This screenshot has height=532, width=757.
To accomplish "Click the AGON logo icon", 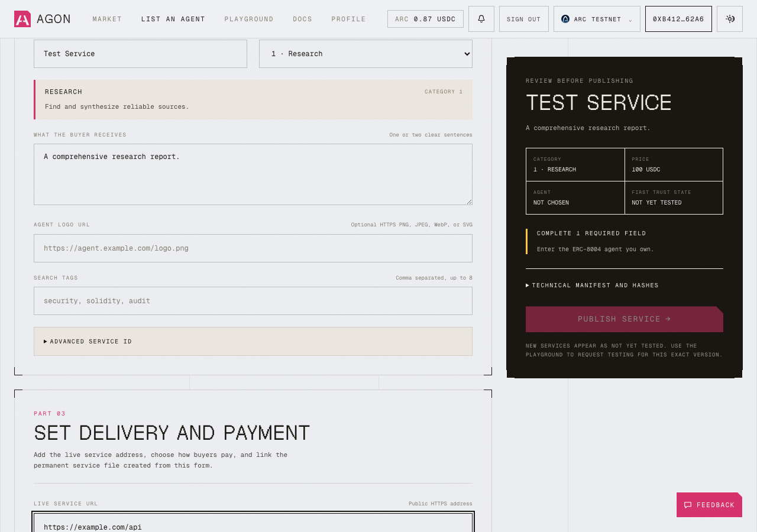I will point(22,19).
